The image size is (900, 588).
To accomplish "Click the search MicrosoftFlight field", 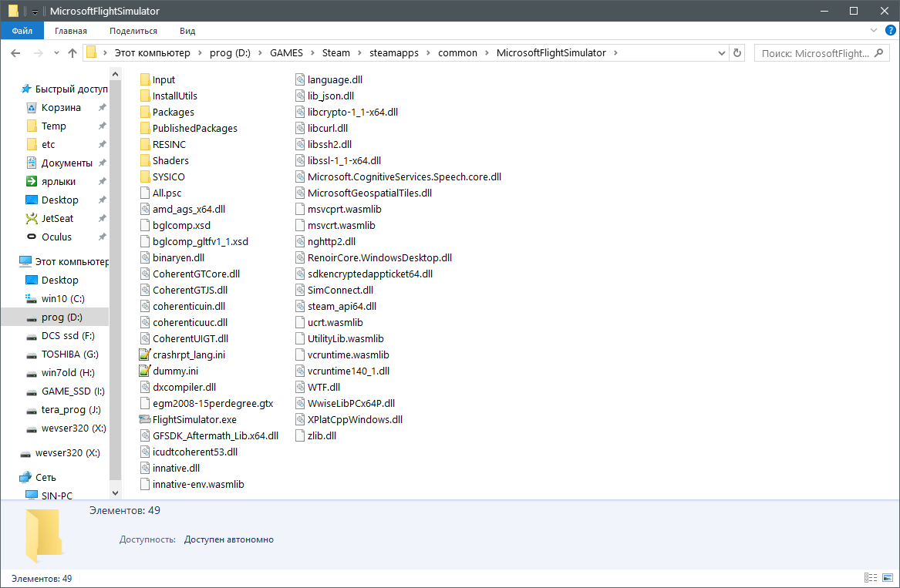I will point(821,52).
